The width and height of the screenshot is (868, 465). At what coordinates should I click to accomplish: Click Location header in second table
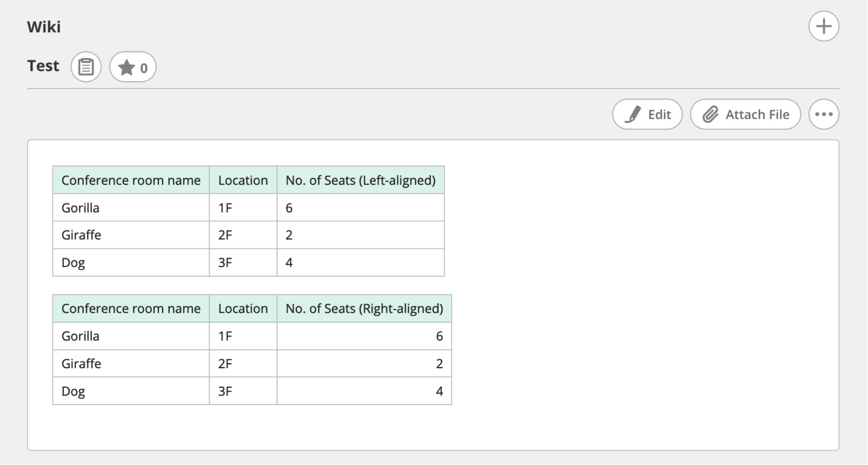coord(243,309)
